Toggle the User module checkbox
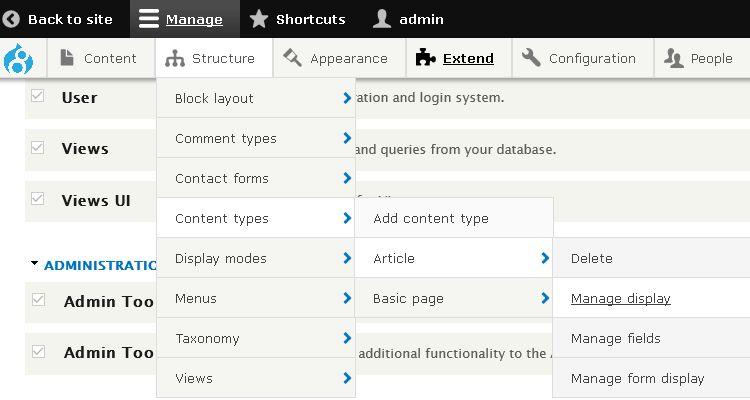The height and width of the screenshot is (400, 750). pyautogui.click(x=37, y=96)
